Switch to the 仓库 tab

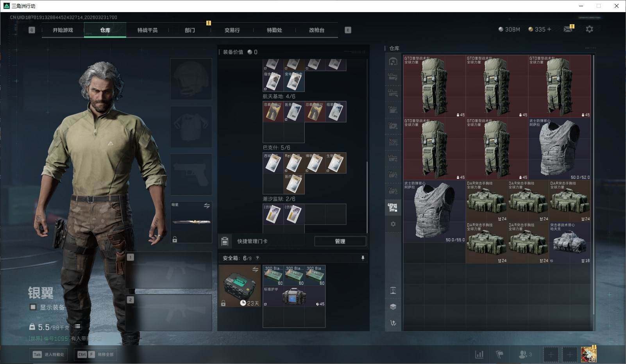[x=105, y=30]
